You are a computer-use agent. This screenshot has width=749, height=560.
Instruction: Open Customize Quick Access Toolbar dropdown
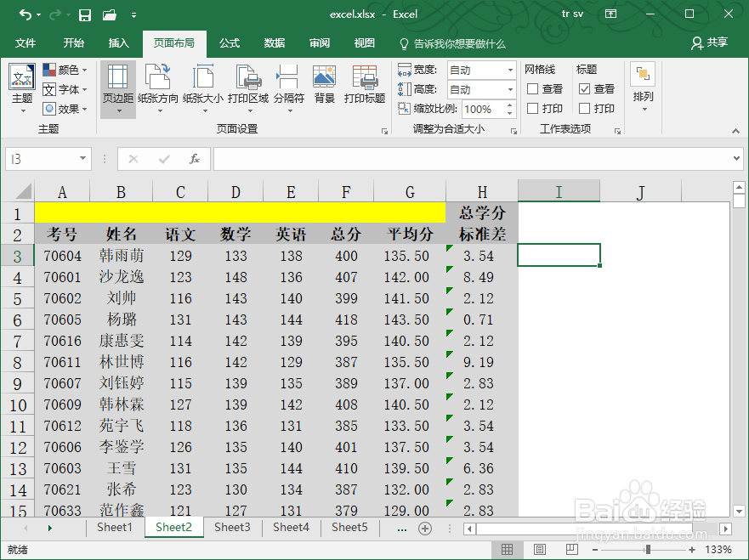tap(133, 15)
